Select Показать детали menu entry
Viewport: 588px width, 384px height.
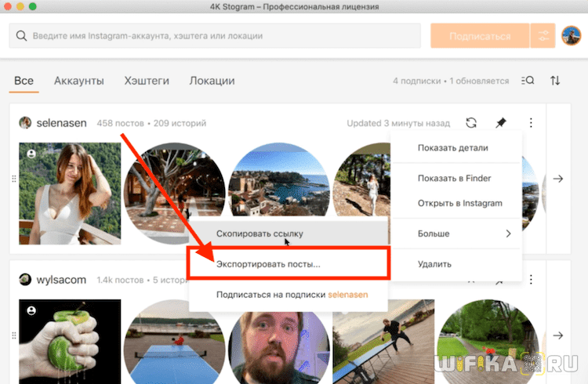point(456,148)
